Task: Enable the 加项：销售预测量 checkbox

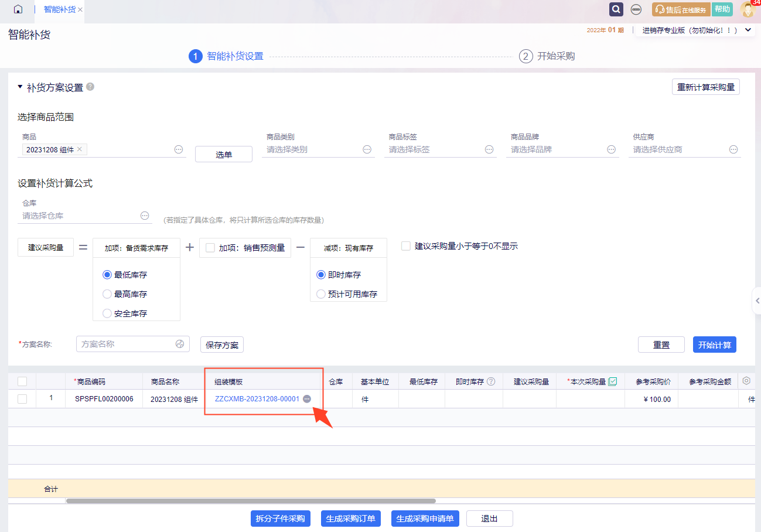Action: pyautogui.click(x=210, y=248)
